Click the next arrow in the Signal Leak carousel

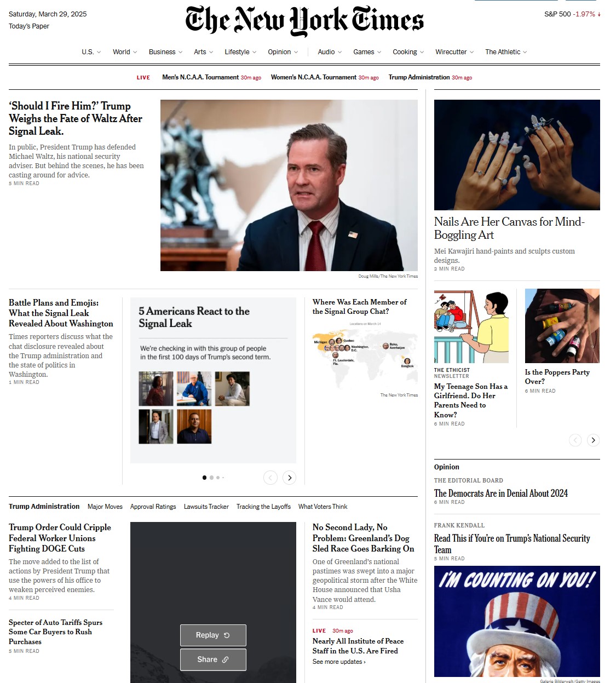290,478
